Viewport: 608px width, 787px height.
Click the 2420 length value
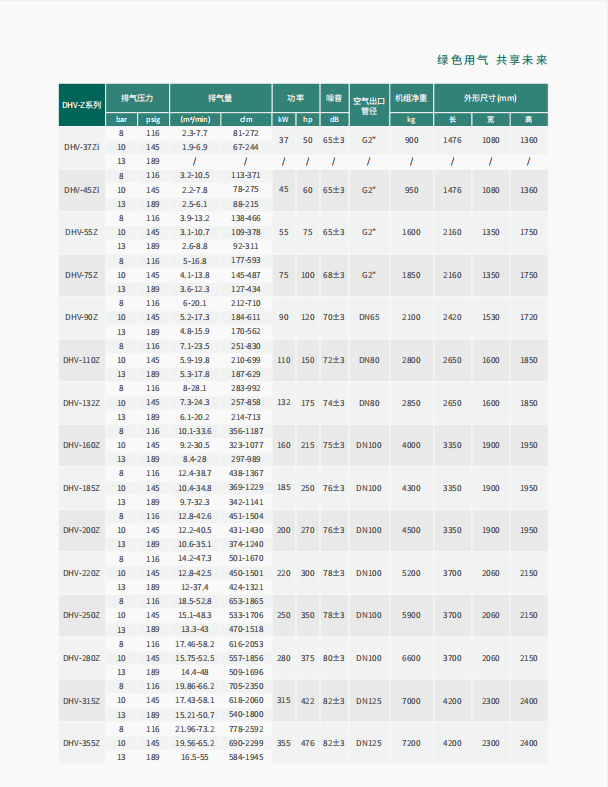coord(452,317)
